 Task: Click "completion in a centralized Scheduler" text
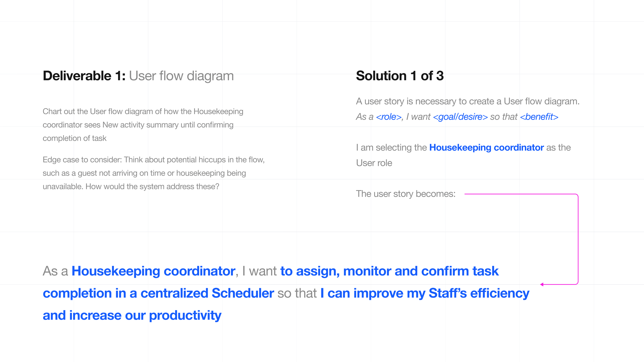tap(158, 293)
